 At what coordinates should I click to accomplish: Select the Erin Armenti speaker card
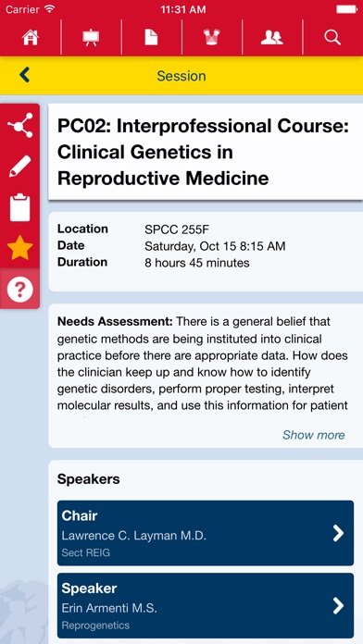coord(206,605)
